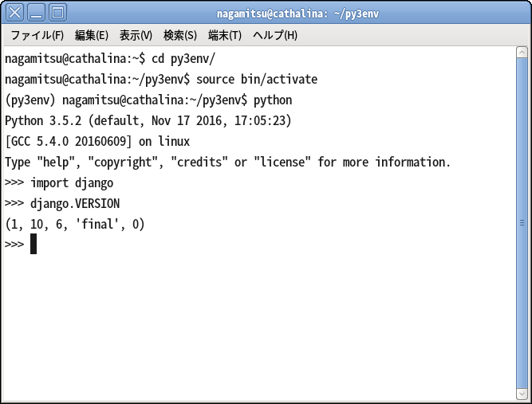This screenshot has width=532, height=404.
Task: Click the source bin/activate command line
Action: point(161,80)
